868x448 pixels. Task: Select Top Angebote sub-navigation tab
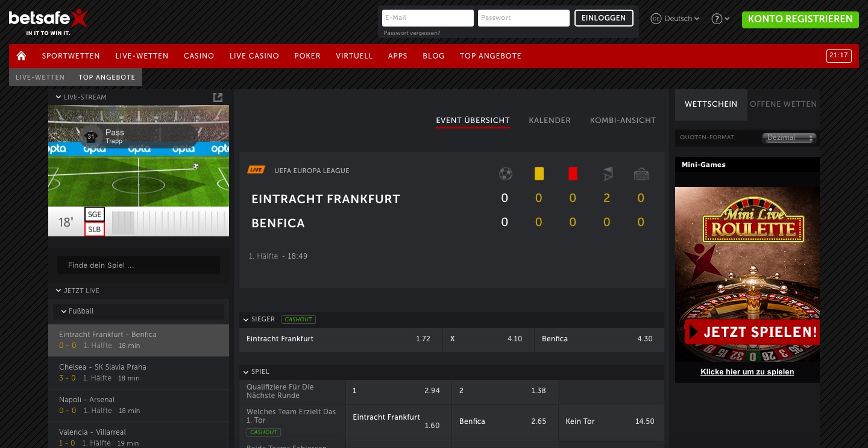coord(107,77)
